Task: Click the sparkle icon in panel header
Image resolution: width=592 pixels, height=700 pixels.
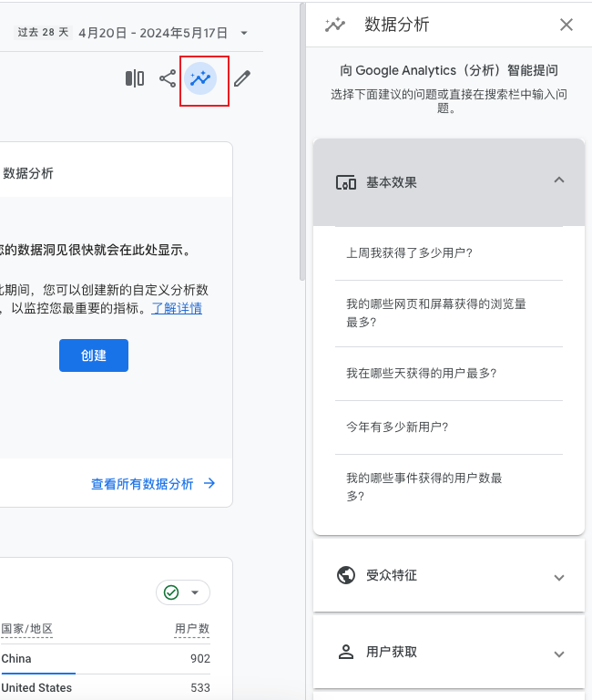Action: [x=335, y=25]
